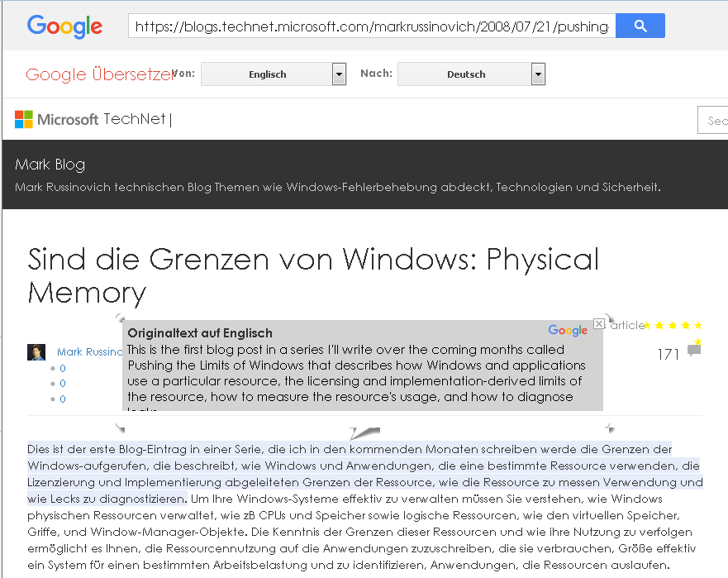This screenshot has height=578, width=728.
Task: Click the first yellow rating star
Action: coord(647,325)
